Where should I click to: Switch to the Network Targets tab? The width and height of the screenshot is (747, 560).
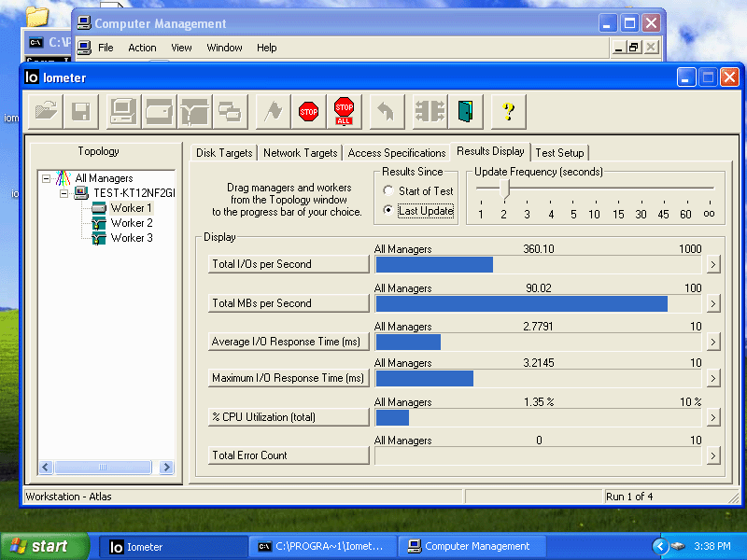pos(300,153)
